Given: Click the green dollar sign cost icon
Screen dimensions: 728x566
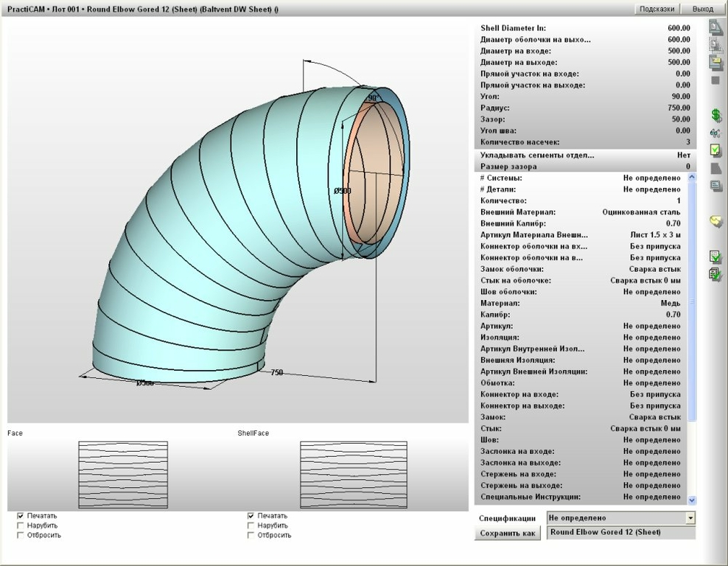Looking at the screenshot, I should (715, 116).
